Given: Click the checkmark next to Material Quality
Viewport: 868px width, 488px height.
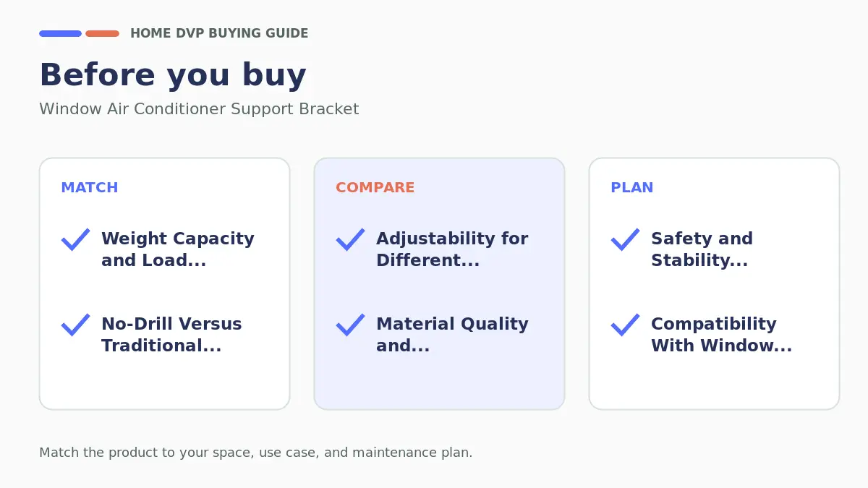Looking at the screenshot, I should 351,325.
